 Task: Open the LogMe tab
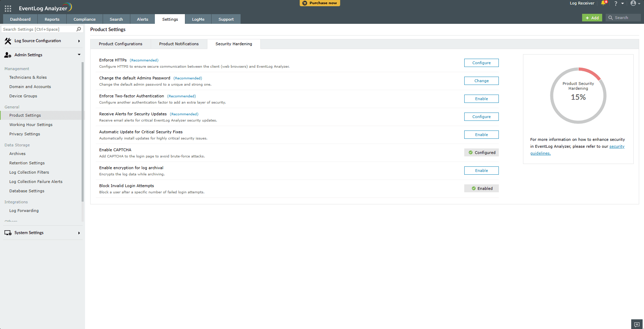coord(198,19)
